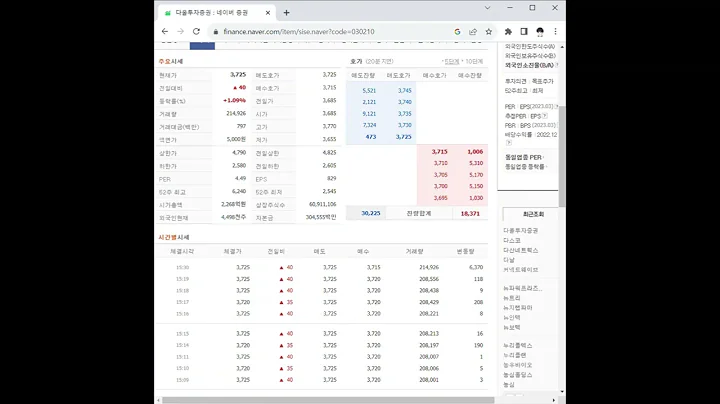Click the forward navigation arrow
Screen dimensions: 720x404
tap(180, 32)
